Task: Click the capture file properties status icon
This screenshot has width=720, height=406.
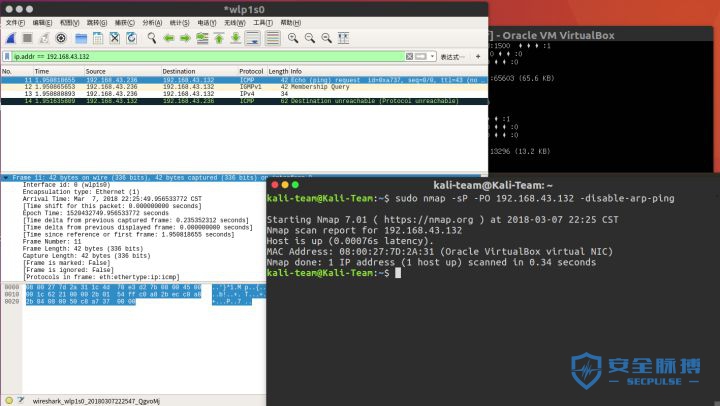Action: tap(21, 400)
